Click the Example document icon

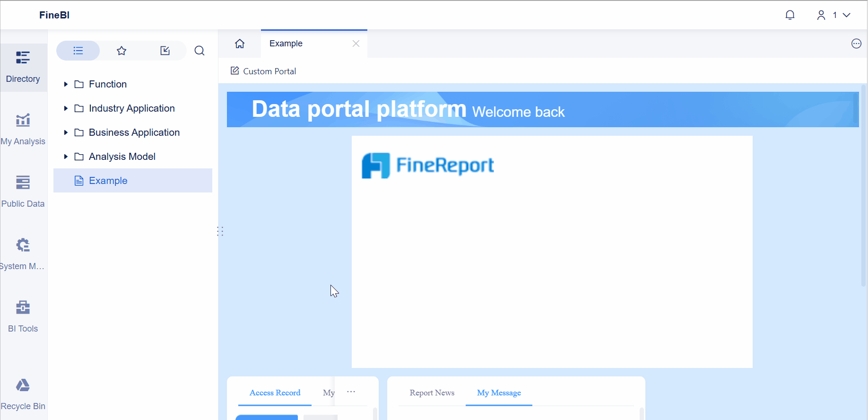tap(79, 181)
